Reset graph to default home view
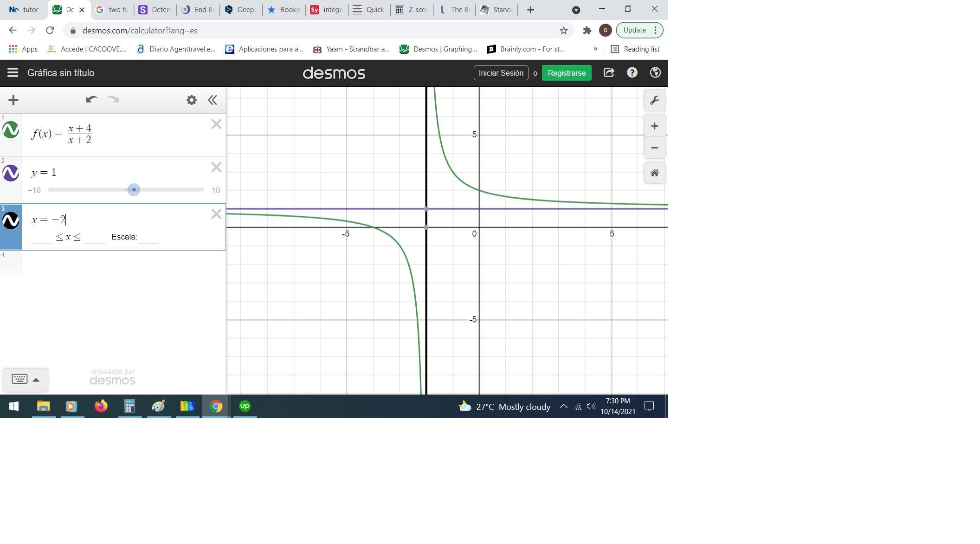 coord(654,173)
